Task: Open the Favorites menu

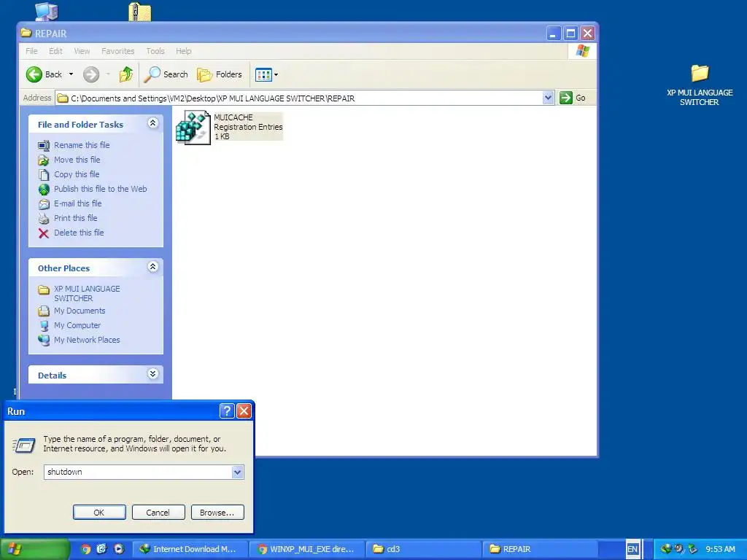Action: pyautogui.click(x=117, y=51)
